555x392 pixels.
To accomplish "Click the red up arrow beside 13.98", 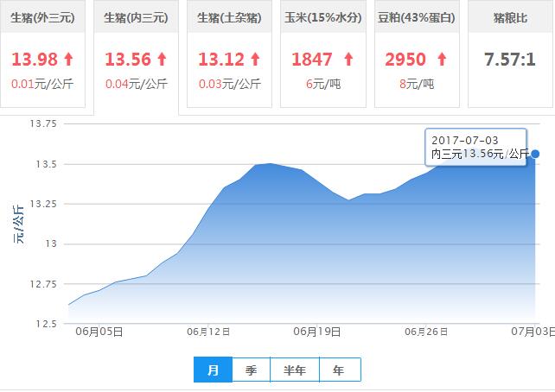I will pyautogui.click(x=68, y=59).
